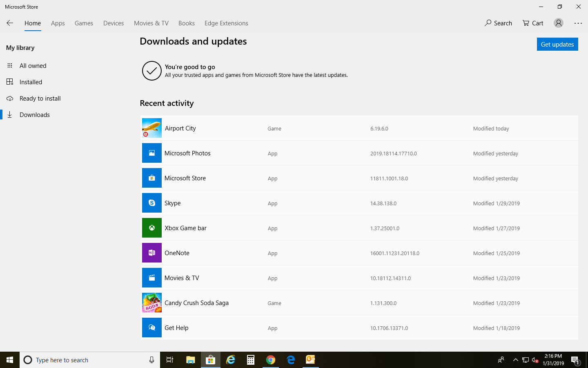This screenshot has width=588, height=368.
Task: Open Google Chrome from the taskbar
Action: [x=271, y=360]
